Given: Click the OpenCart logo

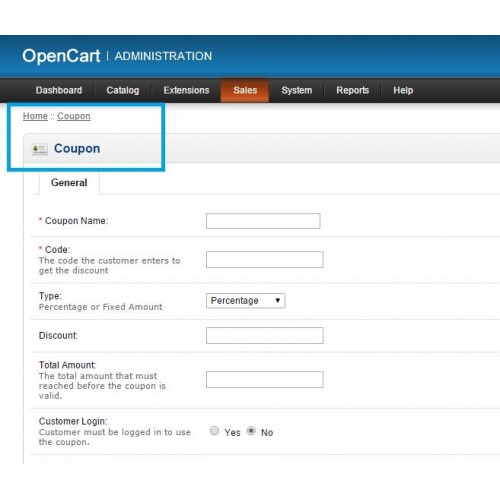Looking at the screenshot, I should 61,56.
